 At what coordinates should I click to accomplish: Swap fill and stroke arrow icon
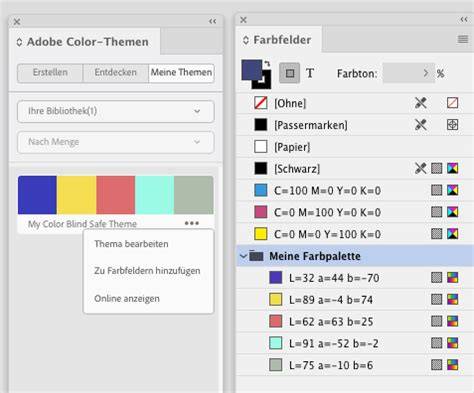[267, 63]
